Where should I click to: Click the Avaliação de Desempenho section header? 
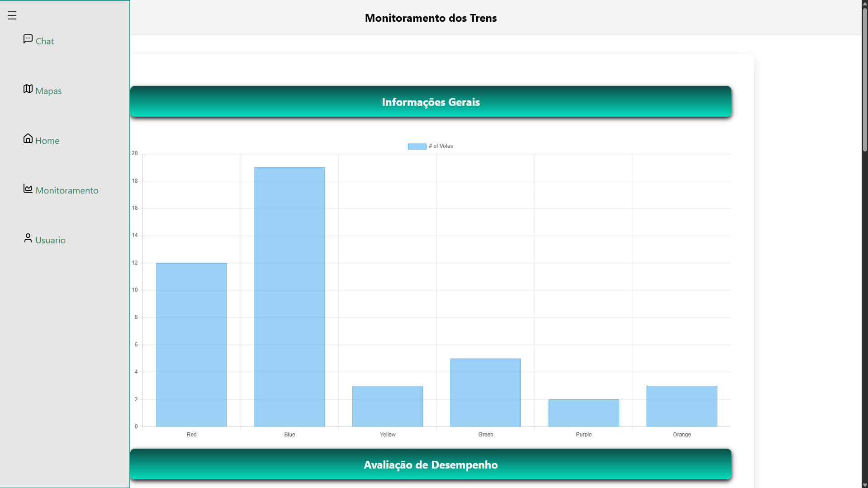point(431,465)
